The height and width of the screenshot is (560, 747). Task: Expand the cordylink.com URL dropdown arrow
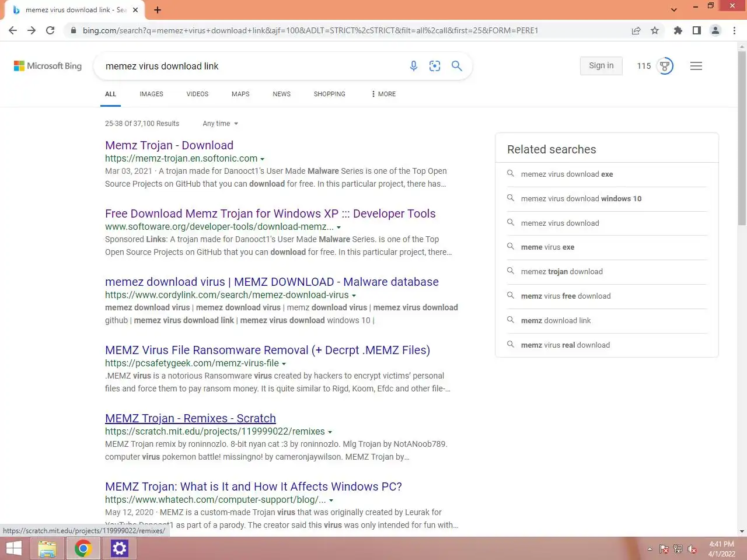tap(354, 295)
